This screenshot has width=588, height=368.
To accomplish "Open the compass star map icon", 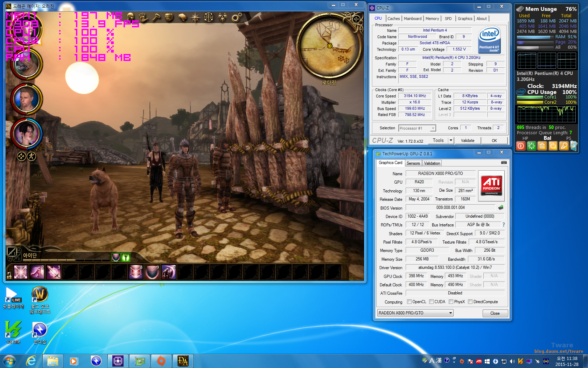I will tap(195, 17).
